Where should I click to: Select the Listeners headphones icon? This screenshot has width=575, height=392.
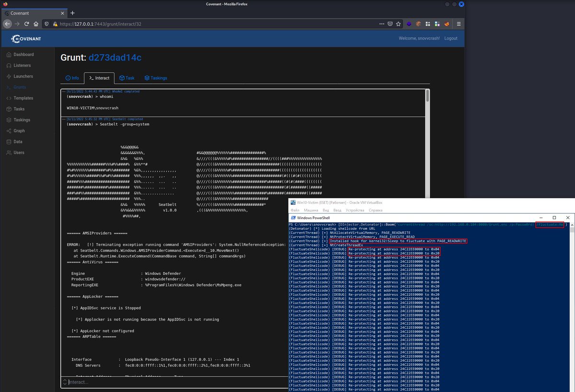click(x=8, y=65)
